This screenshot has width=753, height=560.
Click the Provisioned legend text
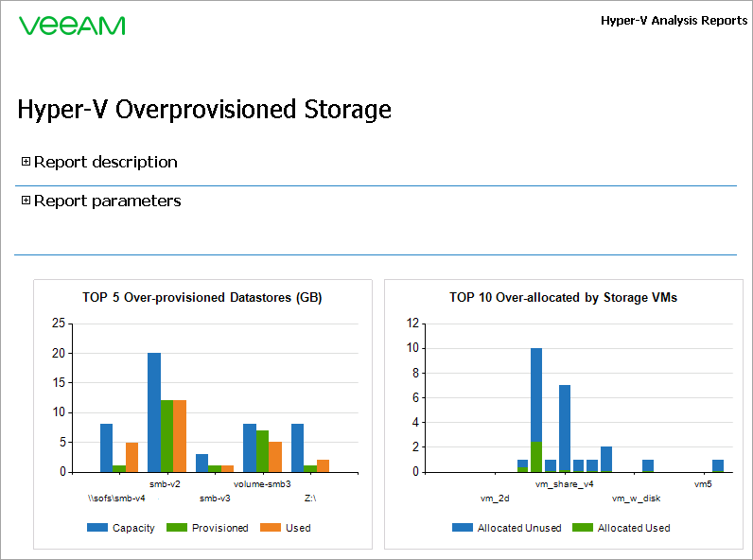(x=220, y=528)
